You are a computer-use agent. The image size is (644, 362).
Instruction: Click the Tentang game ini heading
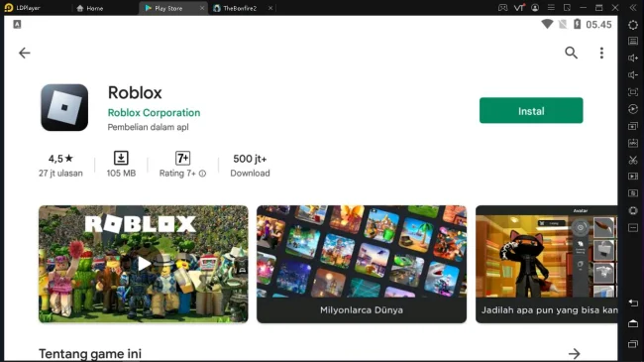point(90,354)
